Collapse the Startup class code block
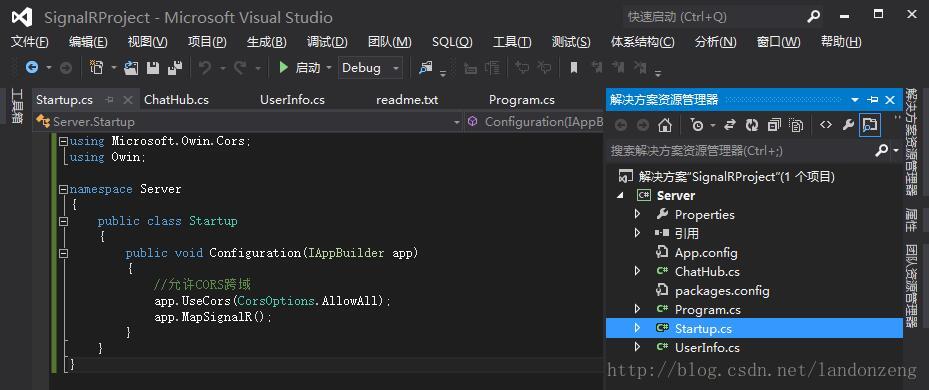The image size is (929, 390). click(63, 221)
